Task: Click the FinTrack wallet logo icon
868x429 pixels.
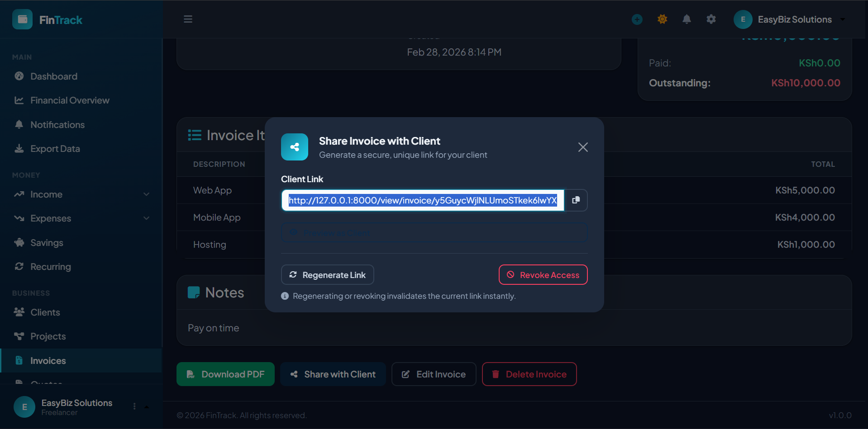Action: (x=22, y=19)
